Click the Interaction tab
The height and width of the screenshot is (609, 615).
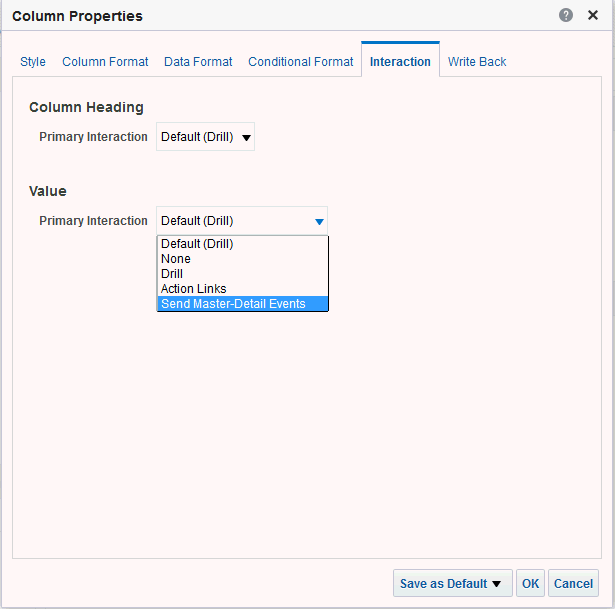pyautogui.click(x=400, y=62)
